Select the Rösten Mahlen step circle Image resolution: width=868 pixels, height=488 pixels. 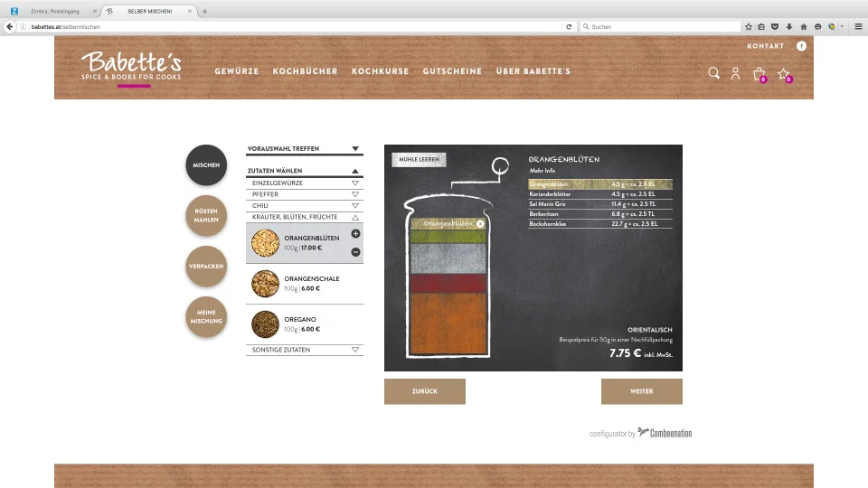pyautogui.click(x=206, y=215)
